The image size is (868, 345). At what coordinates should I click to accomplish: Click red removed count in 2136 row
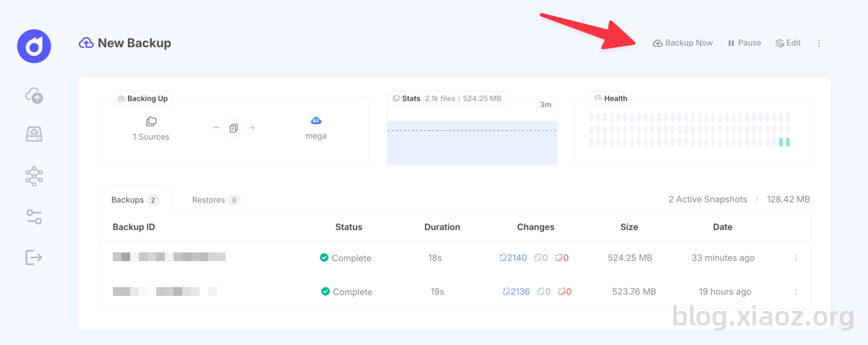564,292
